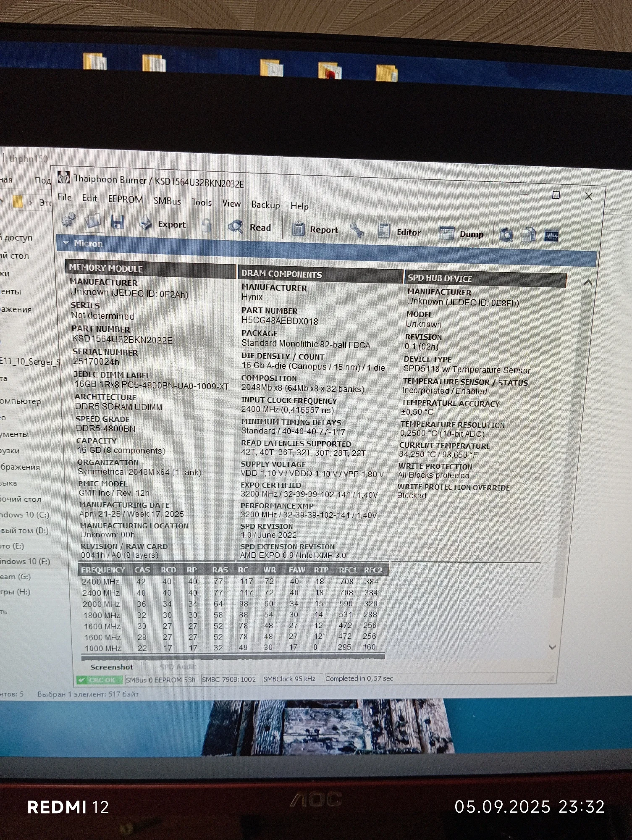Click the scrollbar up arrow in the report
The image size is (632, 840).
tap(588, 283)
